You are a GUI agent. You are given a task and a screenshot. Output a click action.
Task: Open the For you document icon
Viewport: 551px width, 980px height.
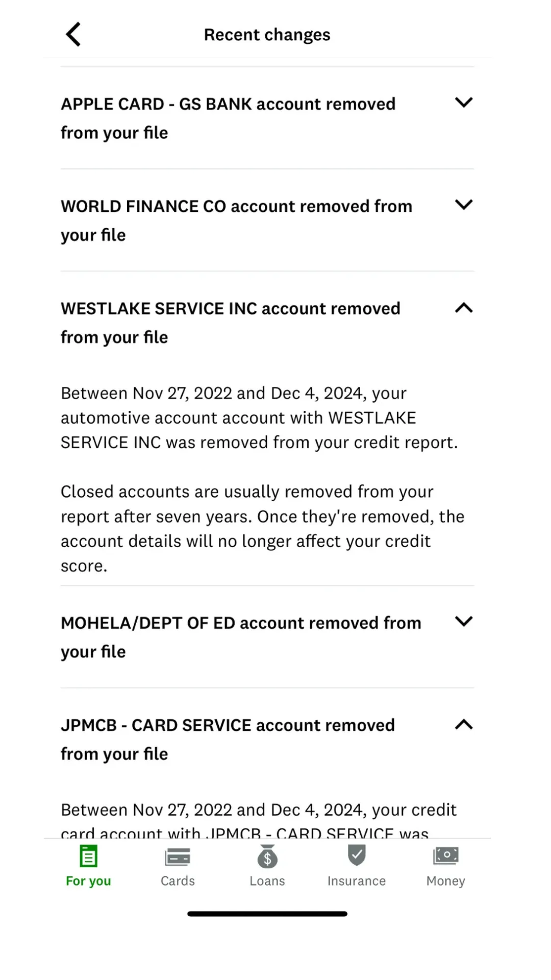tap(88, 856)
